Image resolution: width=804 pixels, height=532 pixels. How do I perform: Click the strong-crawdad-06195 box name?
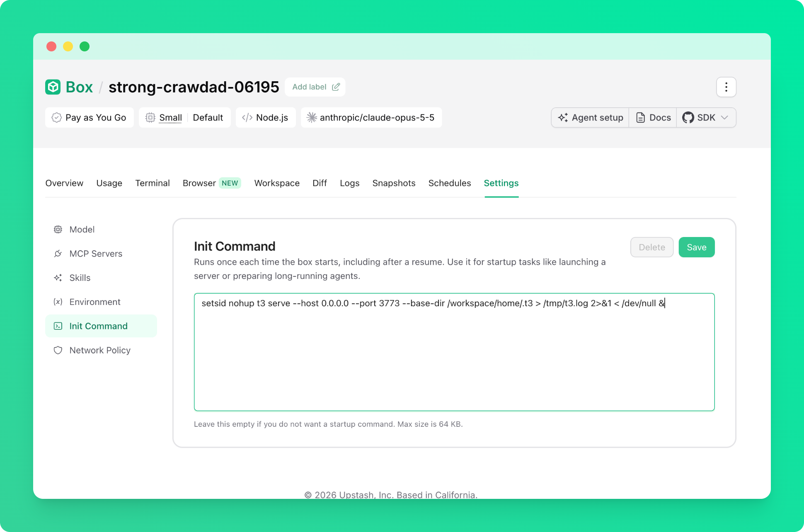tap(194, 87)
